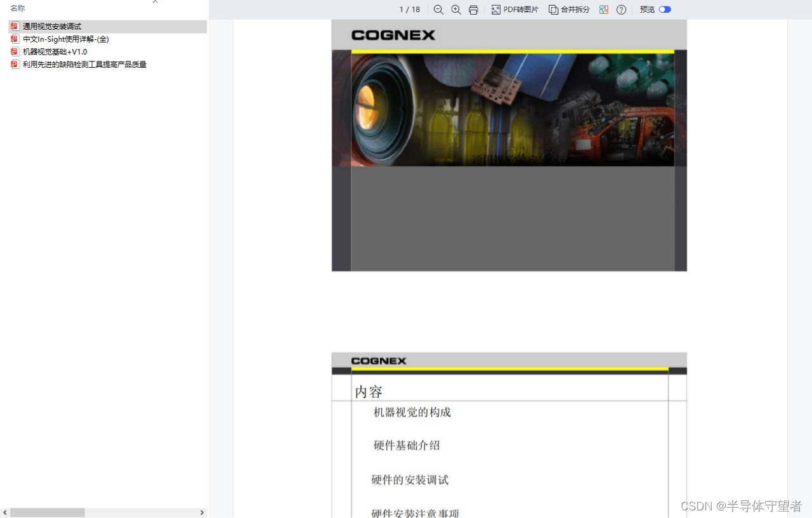Toggle the 预览 preview switch
Viewport: 812px width, 518px height.
665,10
